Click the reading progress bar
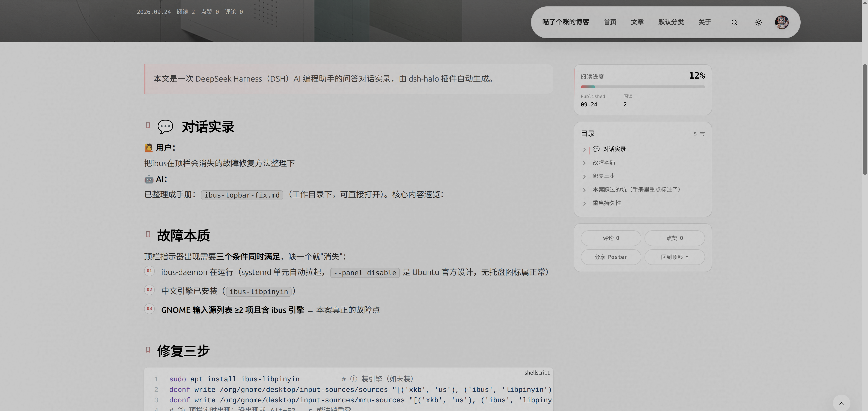Image resolution: width=868 pixels, height=411 pixels. [642, 87]
